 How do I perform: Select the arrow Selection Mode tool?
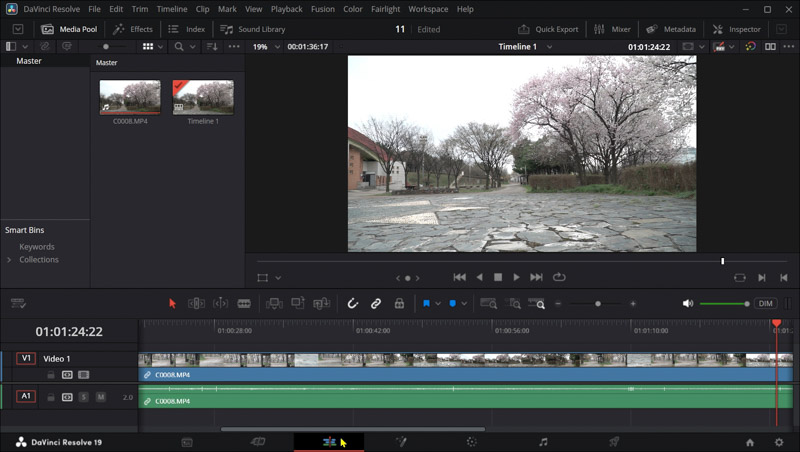point(172,304)
